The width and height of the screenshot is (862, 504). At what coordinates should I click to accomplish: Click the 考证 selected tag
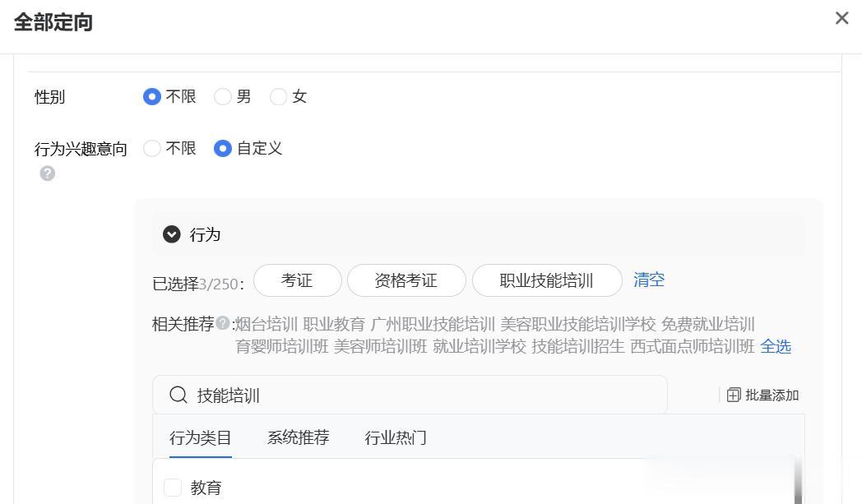click(297, 280)
